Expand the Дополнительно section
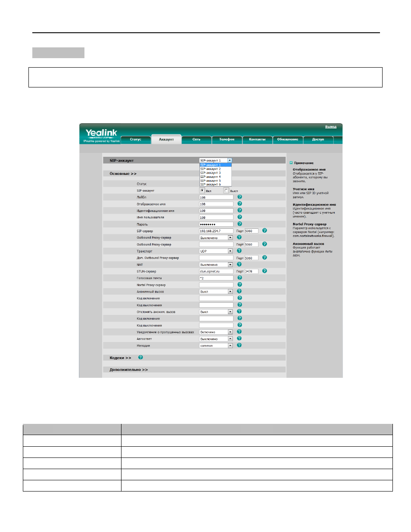Viewport: 411px width, 532px height. [128, 370]
